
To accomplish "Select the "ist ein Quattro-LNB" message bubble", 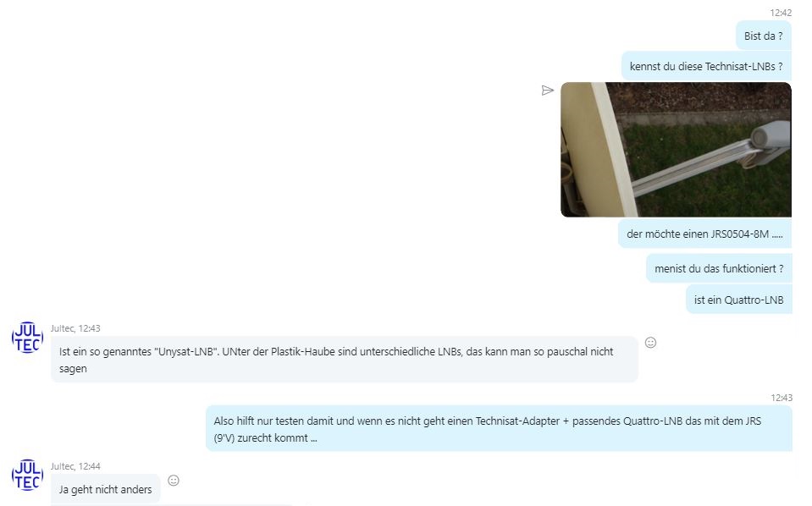I will pyautogui.click(x=739, y=300).
